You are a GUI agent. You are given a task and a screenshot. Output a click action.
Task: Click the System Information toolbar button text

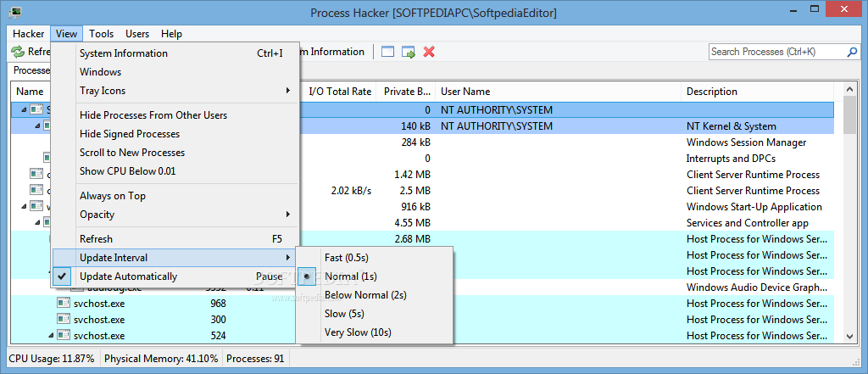pyautogui.click(x=332, y=52)
